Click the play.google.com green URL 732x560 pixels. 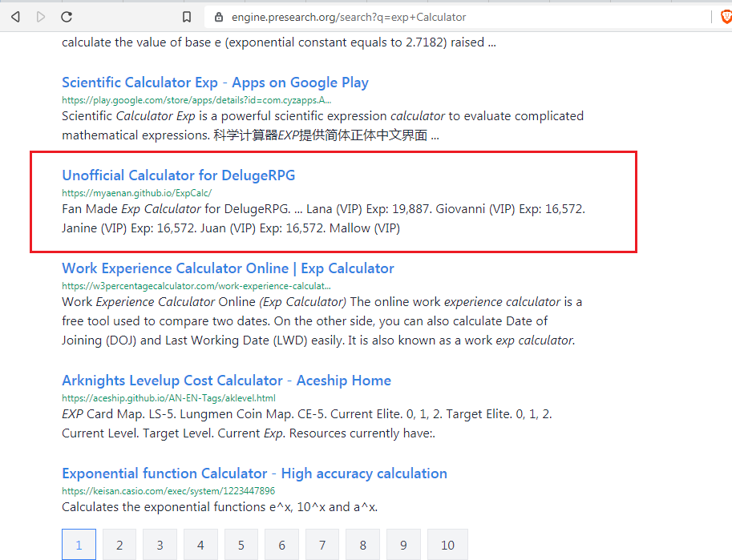click(x=196, y=100)
